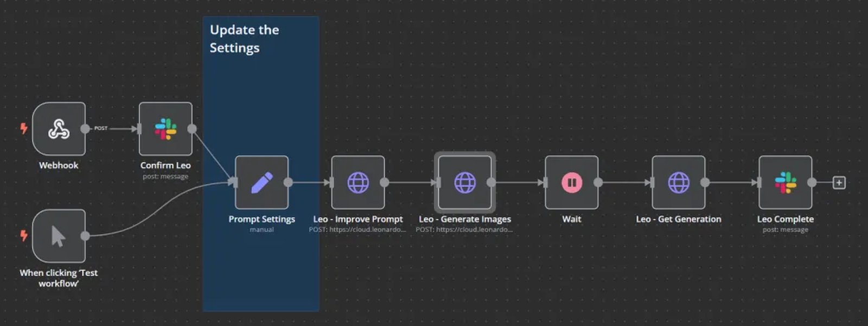Image resolution: width=868 pixels, height=326 pixels.
Task: Click the Confirm Leo output connector dot
Action: coord(192,129)
